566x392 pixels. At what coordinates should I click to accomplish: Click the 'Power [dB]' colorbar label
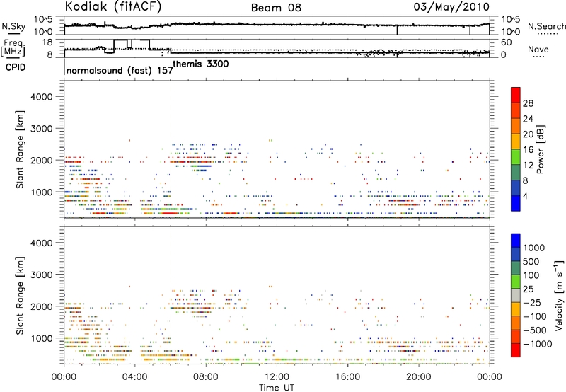click(541, 149)
